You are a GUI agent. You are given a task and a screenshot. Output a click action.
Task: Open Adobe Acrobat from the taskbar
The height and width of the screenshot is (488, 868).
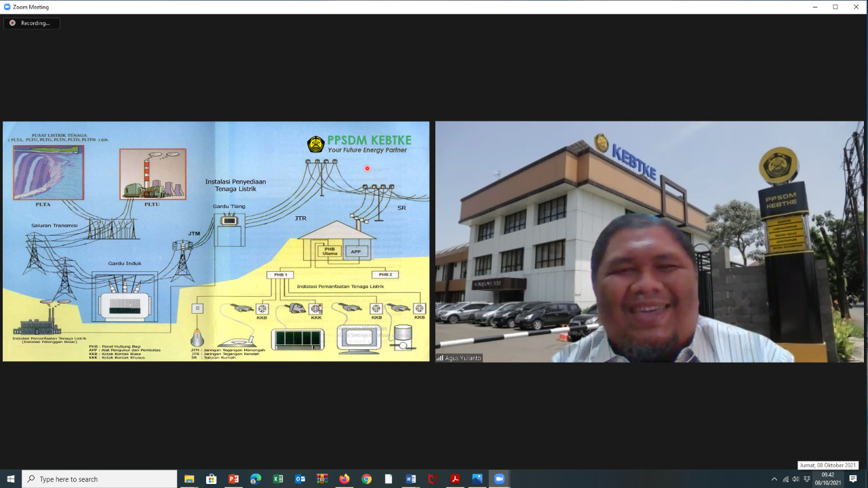[455, 479]
